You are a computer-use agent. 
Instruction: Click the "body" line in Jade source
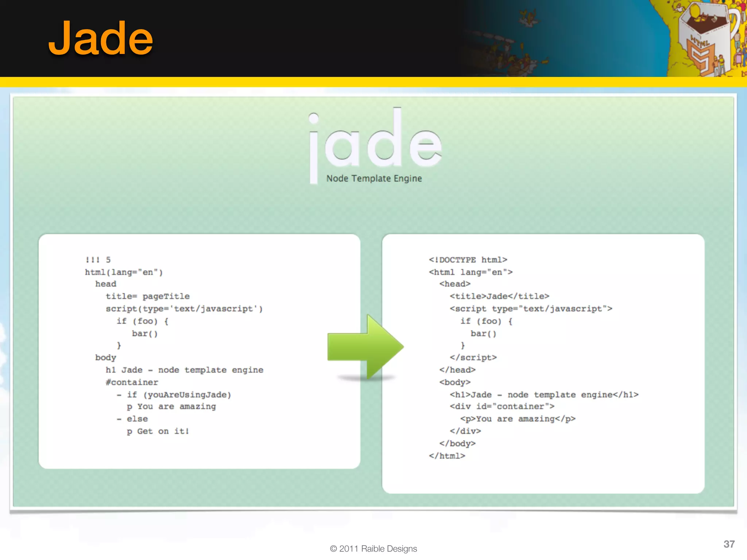[x=106, y=357]
